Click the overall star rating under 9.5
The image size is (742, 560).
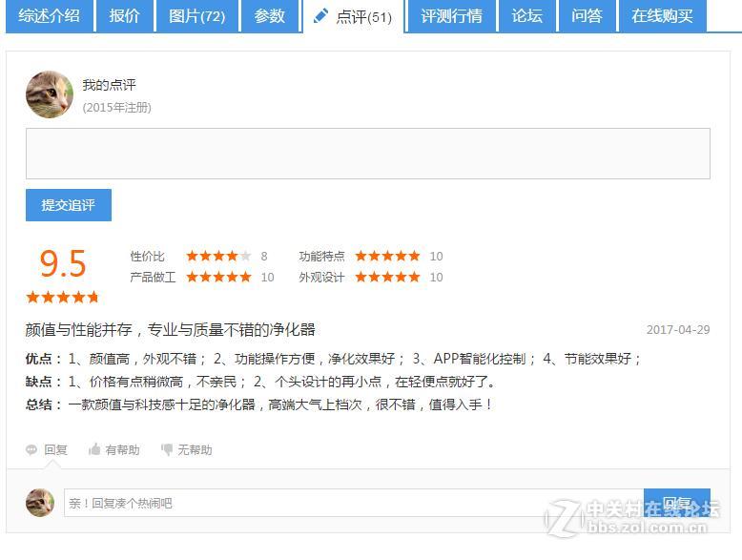[x=62, y=298]
